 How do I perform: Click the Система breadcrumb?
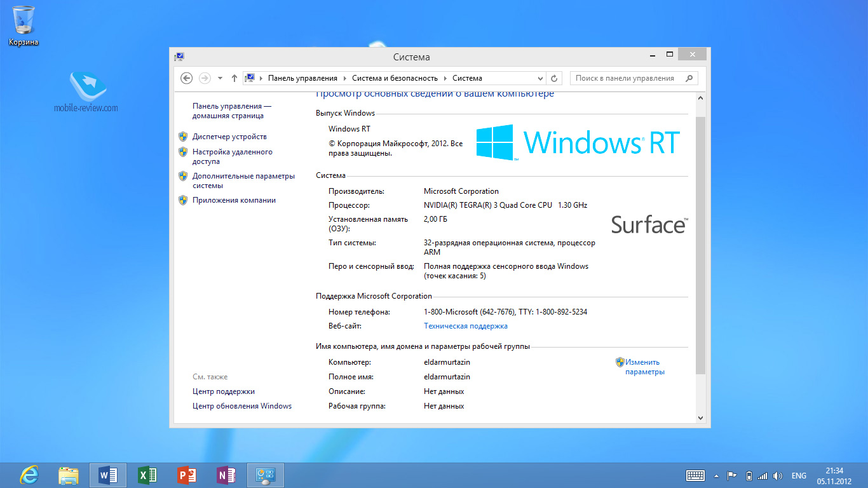(467, 78)
